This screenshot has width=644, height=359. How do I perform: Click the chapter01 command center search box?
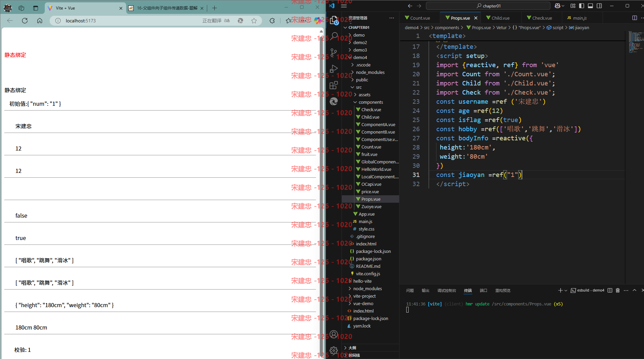(488, 6)
